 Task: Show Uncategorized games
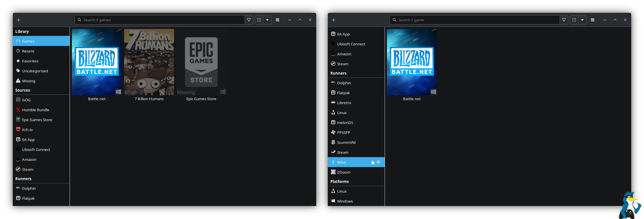tap(35, 71)
